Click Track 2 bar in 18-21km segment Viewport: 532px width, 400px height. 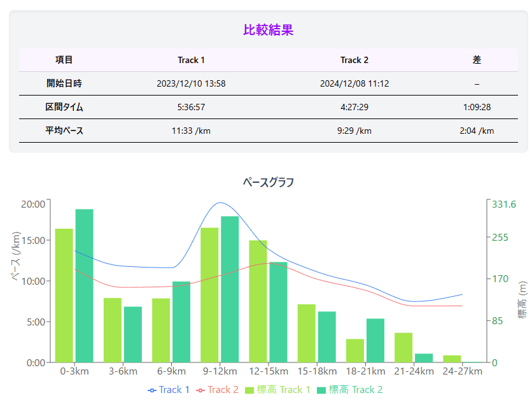(x=375, y=340)
